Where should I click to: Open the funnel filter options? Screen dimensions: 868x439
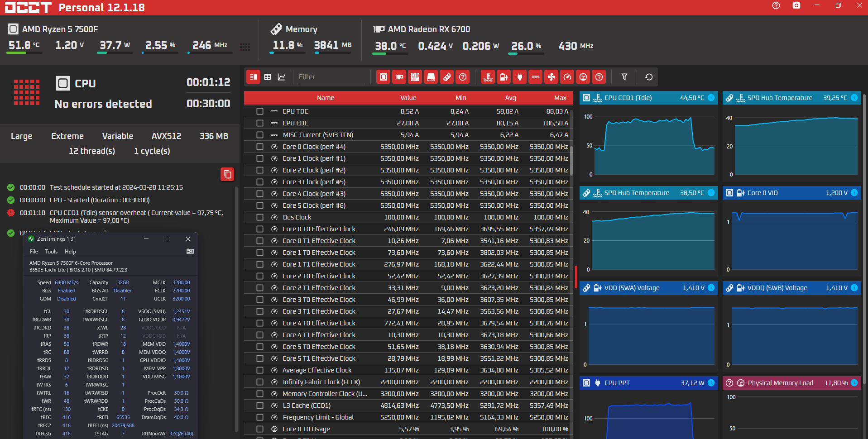tap(624, 77)
